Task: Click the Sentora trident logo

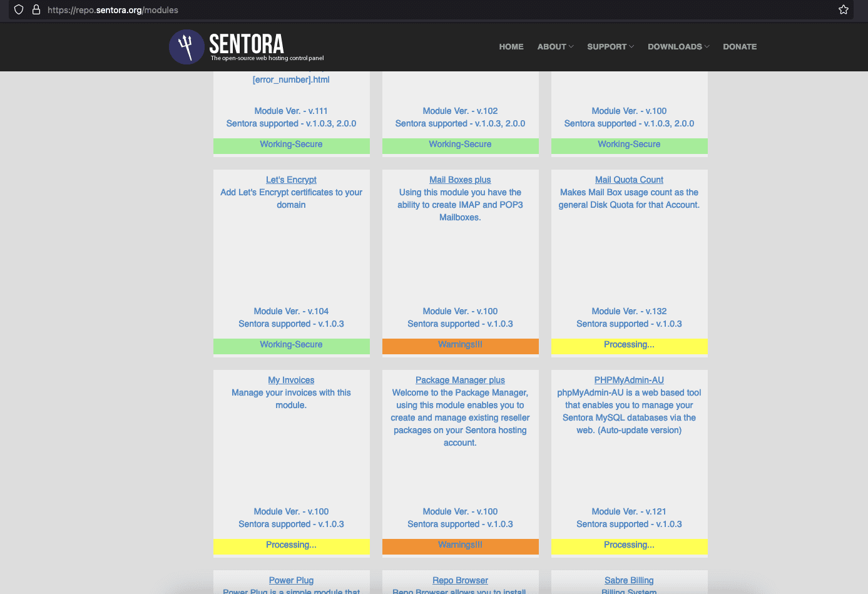Action: point(186,47)
